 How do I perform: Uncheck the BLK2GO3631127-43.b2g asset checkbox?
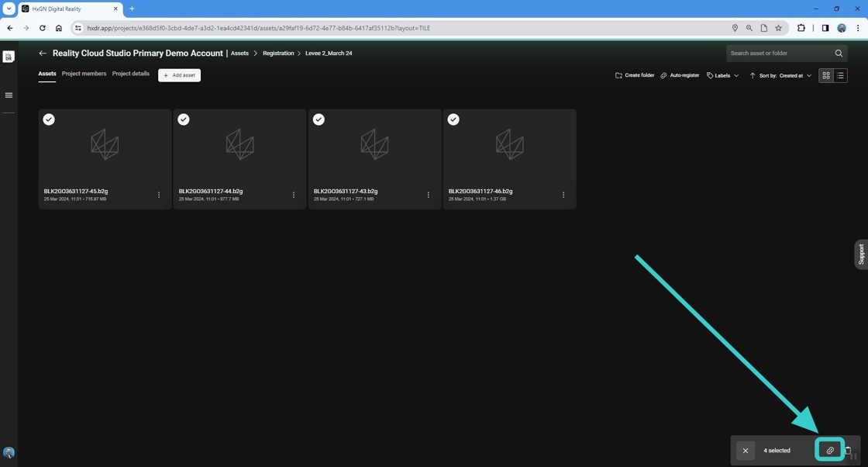point(319,119)
